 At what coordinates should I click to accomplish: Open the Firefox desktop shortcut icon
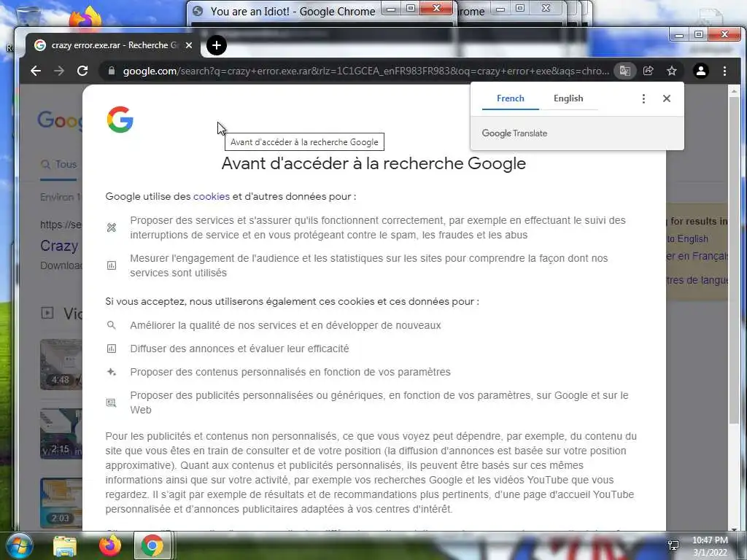click(85, 17)
